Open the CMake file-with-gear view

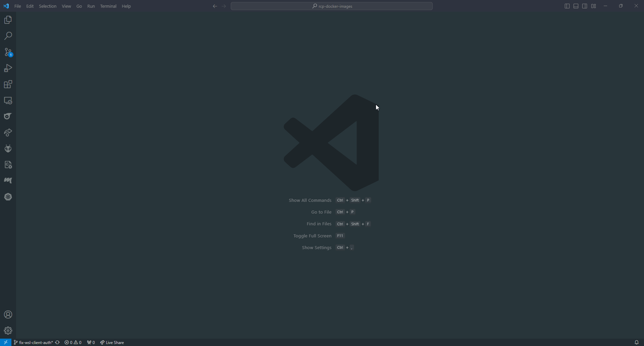[8, 165]
